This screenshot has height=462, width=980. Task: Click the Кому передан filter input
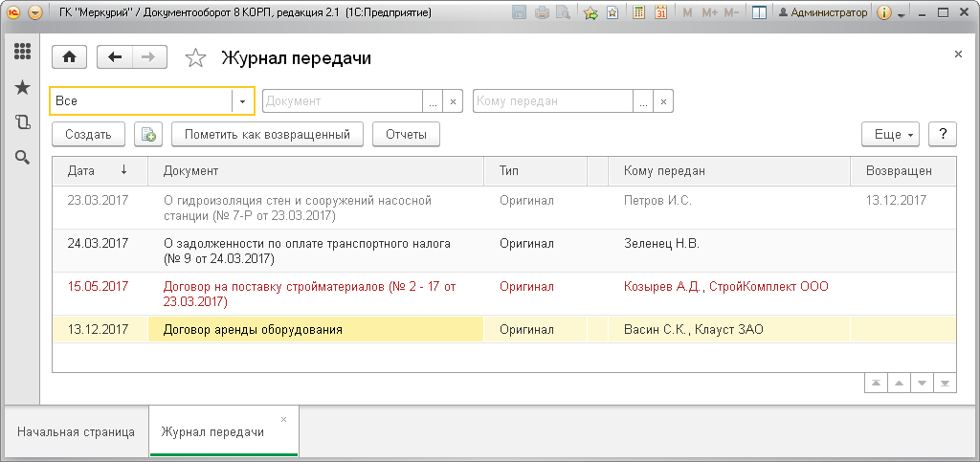point(553,101)
